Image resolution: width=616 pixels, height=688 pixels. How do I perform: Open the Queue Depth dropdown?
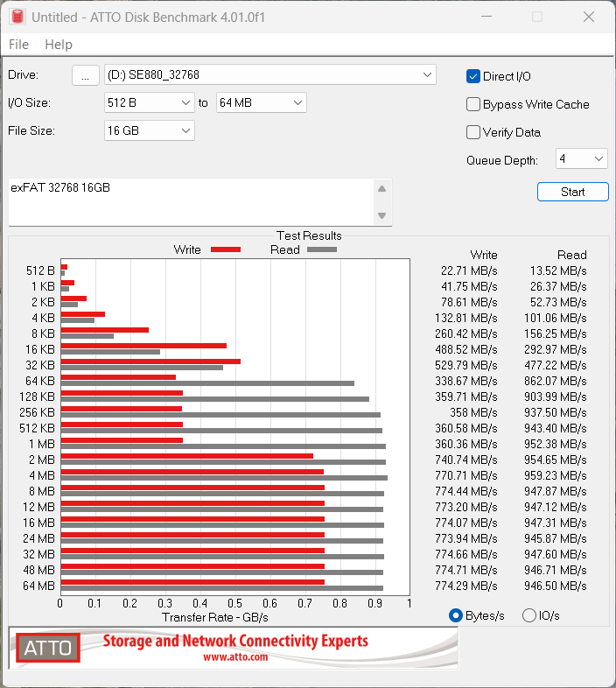click(x=581, y=158)
